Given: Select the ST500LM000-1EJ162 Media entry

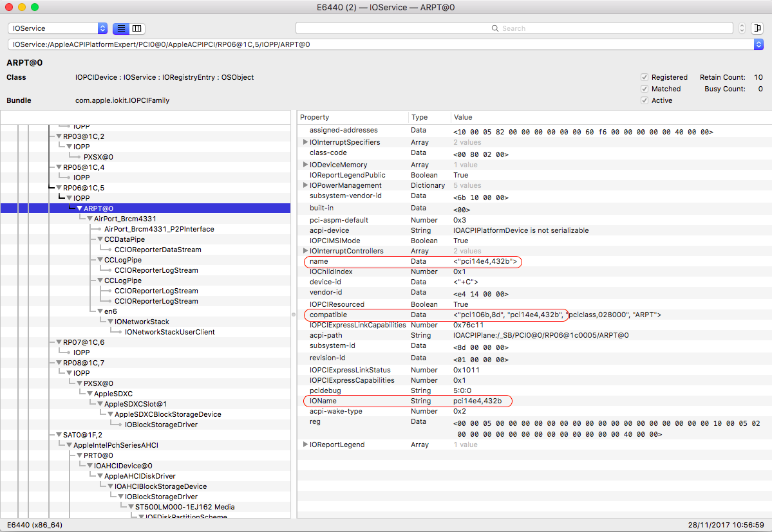Looking at the screenshot, I should 185,507.
